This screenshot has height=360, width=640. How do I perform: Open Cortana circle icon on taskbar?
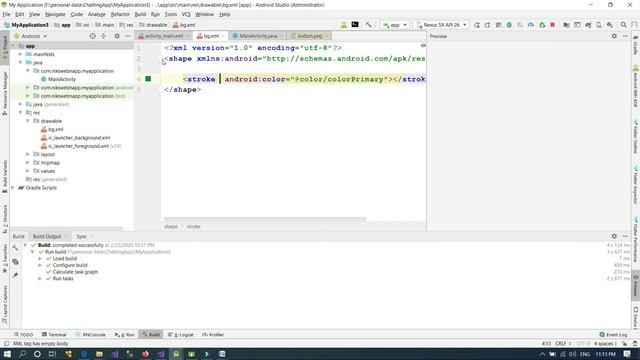(x=37, y=354)
